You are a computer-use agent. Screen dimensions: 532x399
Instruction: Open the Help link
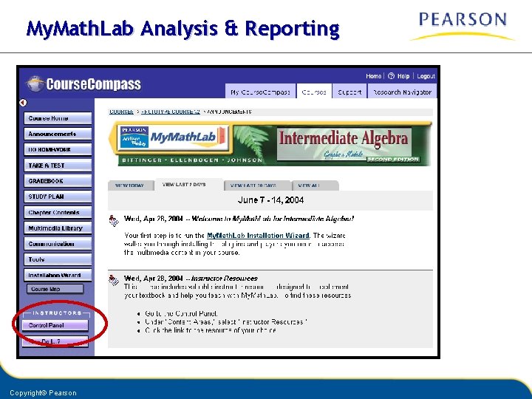(403, 76)
